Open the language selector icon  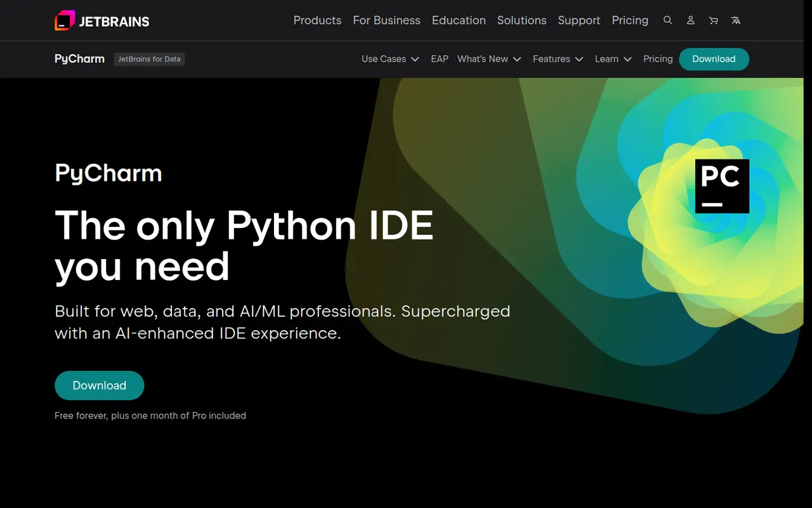coord(736,20)
